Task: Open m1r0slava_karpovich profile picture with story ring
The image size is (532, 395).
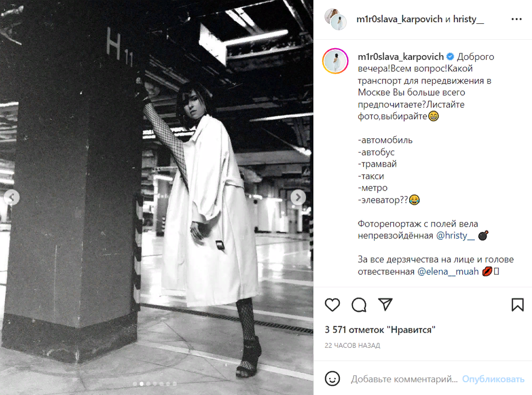Action: (335, 61)
